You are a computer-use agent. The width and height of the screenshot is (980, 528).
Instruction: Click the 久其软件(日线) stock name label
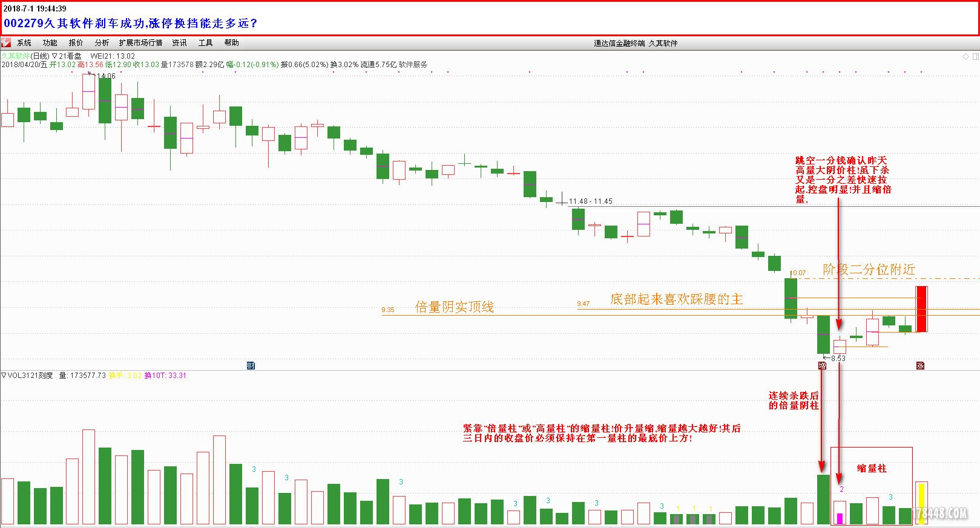[25, 56]
